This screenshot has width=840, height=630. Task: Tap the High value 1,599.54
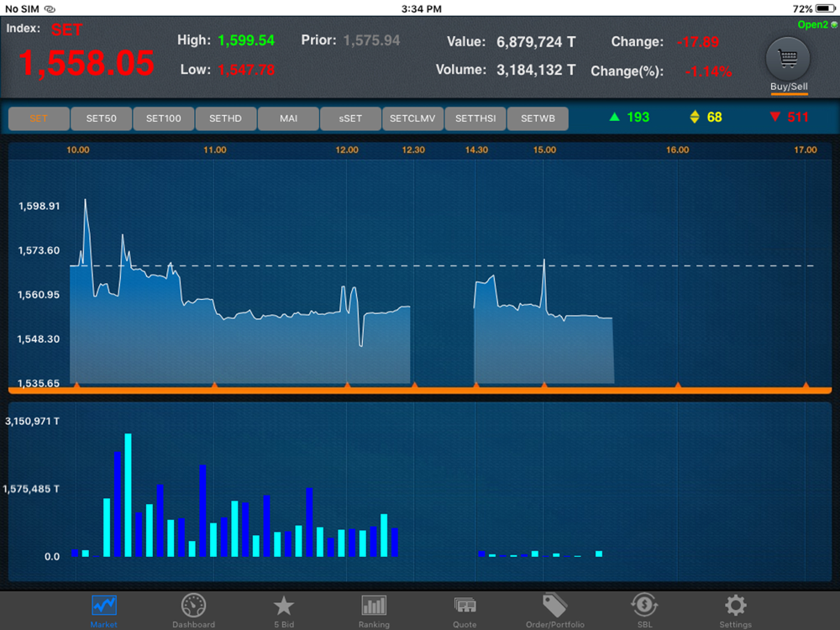(x=246, y=40)
